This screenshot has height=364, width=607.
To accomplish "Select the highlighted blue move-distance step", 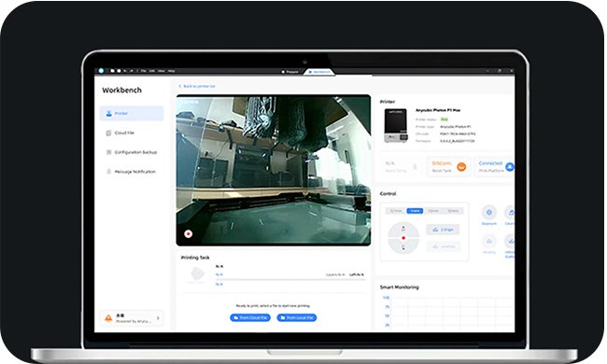I will 415,211.
